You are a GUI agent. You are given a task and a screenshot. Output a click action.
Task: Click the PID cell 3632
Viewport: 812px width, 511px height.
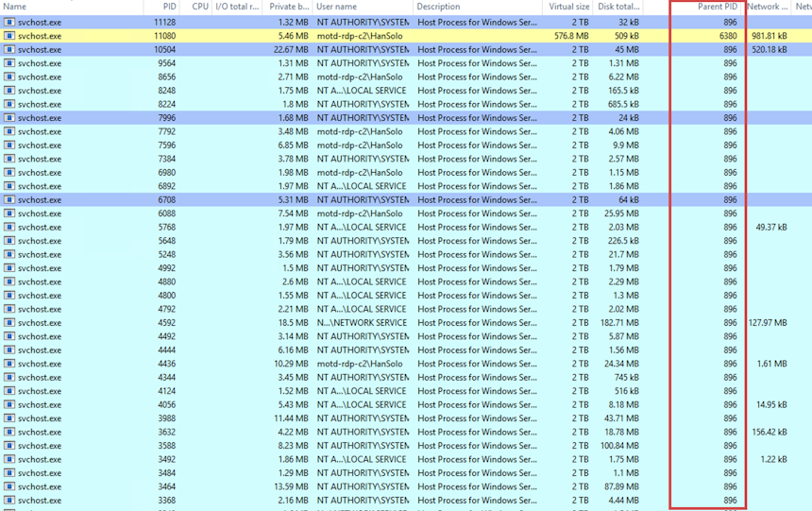coord(167,432)
